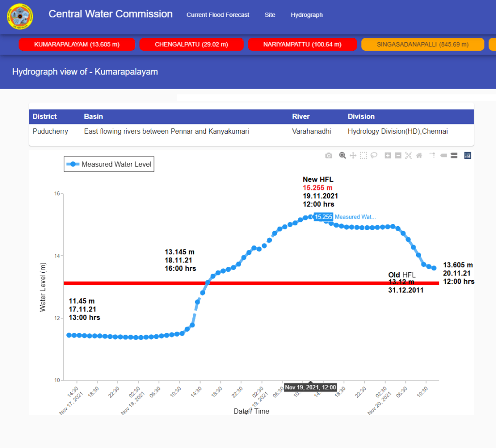
Task: Enable compare data on hover
Action: tap(454, 155)
